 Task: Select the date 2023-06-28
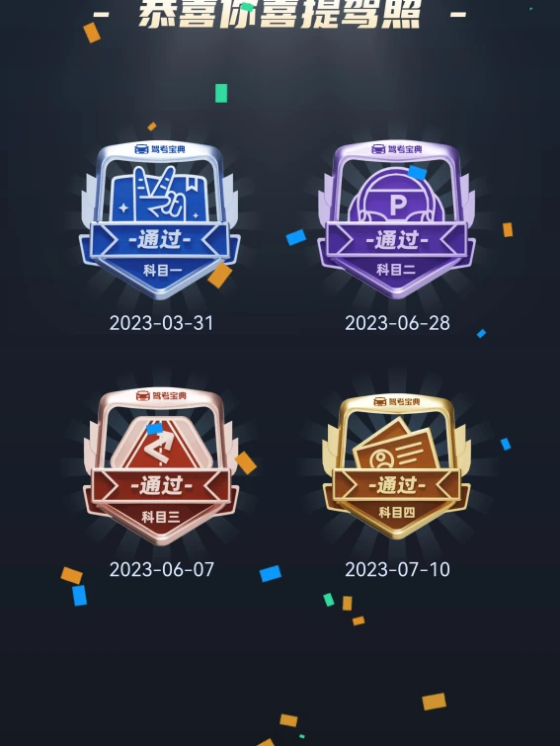(x=397, y=323)
